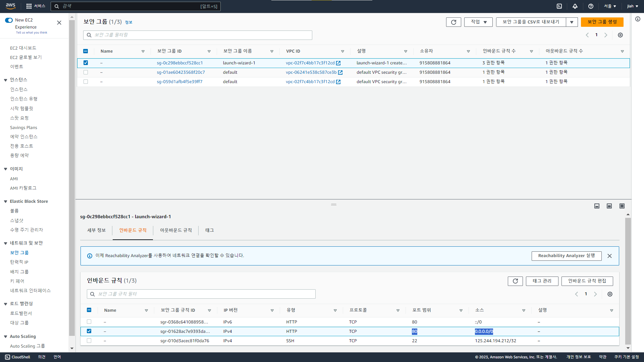644x362 pixels.
Task: Collapse the 이미지 sidebar section
Action: click(x=6, y=169)
